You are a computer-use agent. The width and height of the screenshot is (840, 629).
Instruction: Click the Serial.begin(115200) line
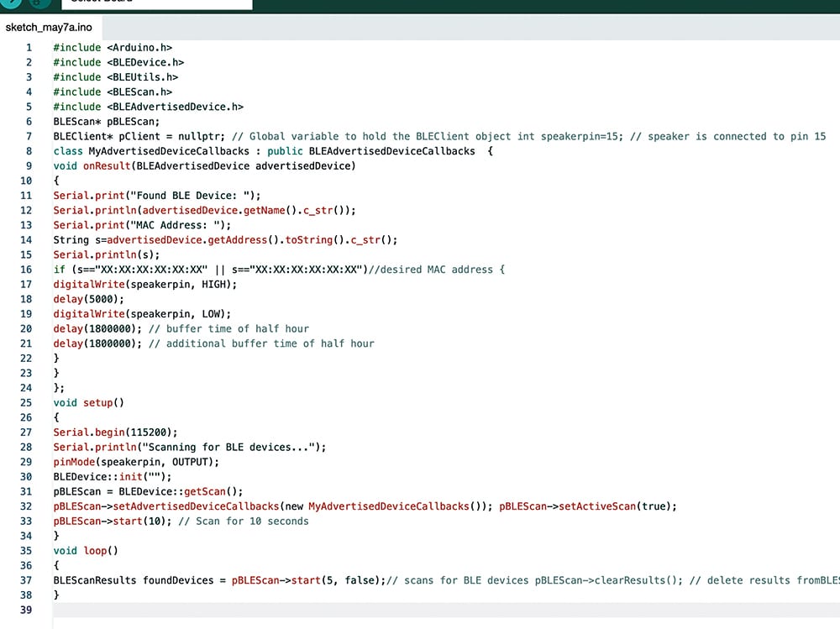pyautogui.click(x=115, y=432)
